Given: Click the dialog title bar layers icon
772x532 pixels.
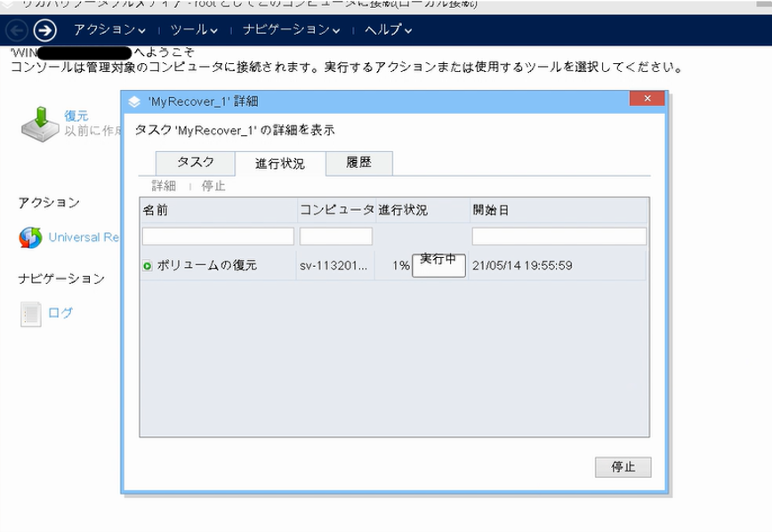Looking at the screenshot, I should pos(134,102).
